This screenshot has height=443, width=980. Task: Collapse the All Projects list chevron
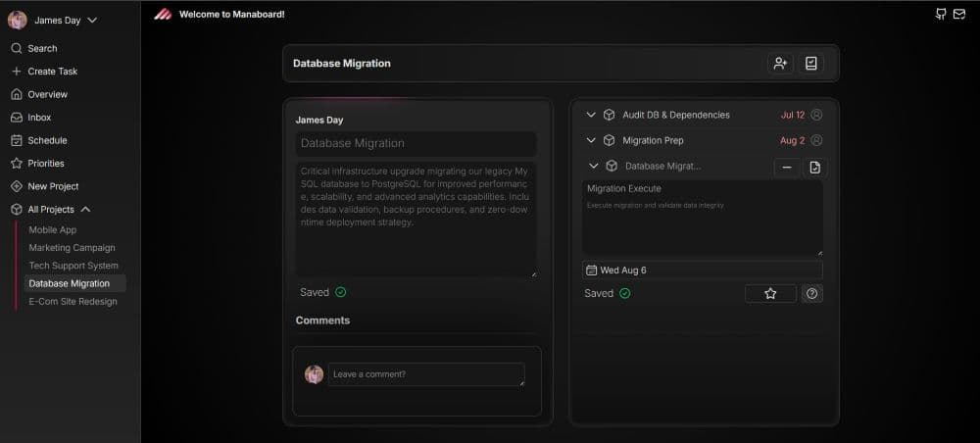[85, 210]
